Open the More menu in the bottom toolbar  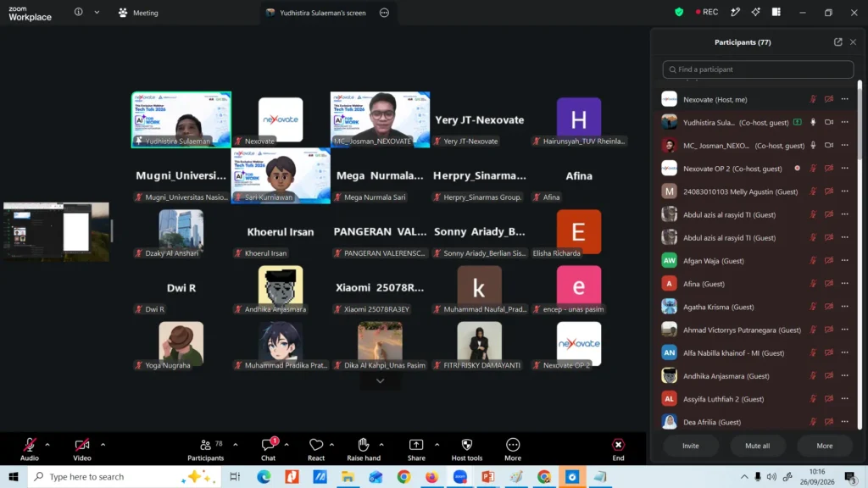coord(513,449)
